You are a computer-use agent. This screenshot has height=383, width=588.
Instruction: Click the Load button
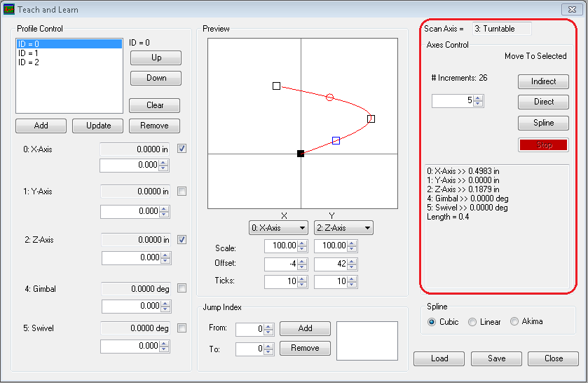coord(439,358)
